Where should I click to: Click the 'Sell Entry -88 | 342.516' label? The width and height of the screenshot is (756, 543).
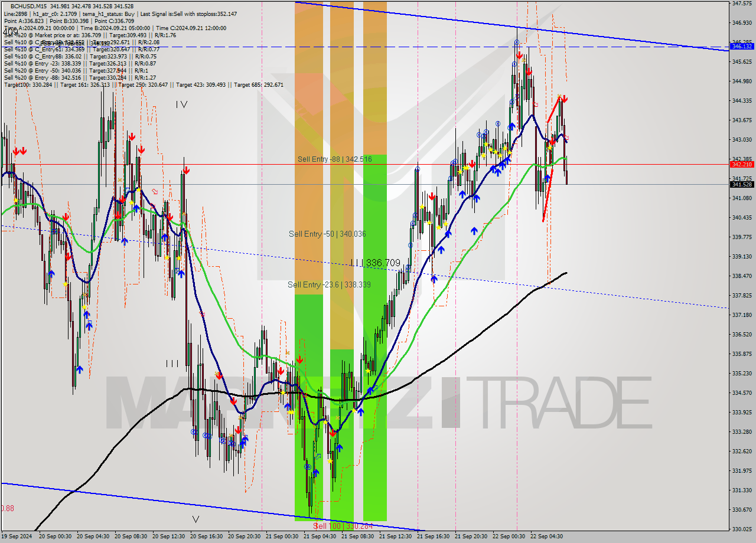[334, 159]
